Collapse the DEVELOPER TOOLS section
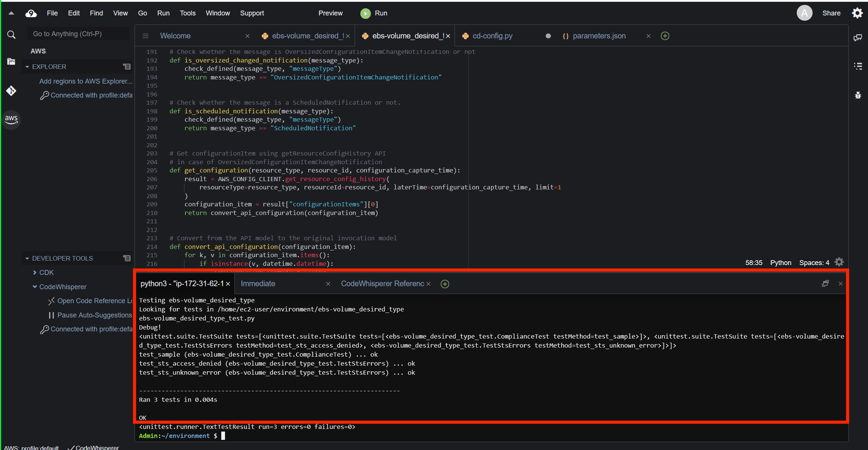 (x=27, y=258)
